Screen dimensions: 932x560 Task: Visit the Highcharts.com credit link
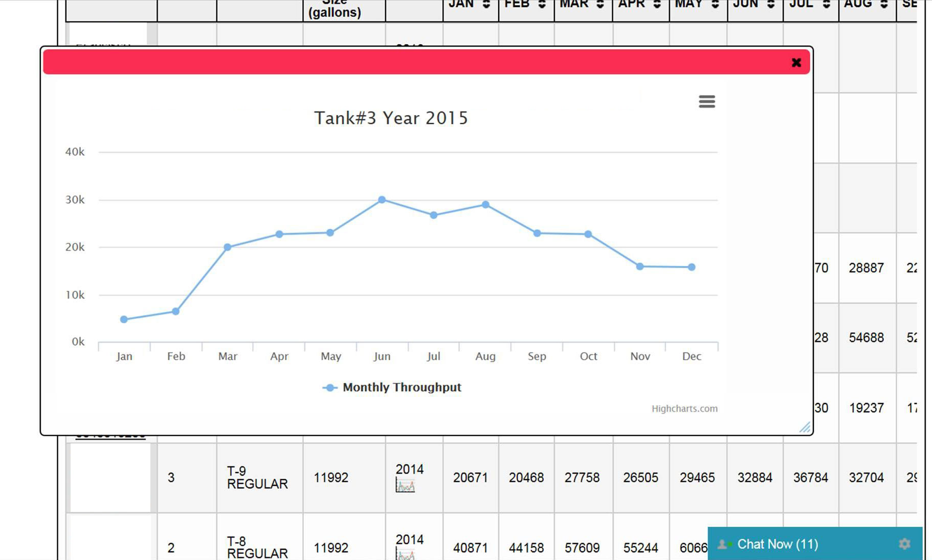click(x=684, y=409)
